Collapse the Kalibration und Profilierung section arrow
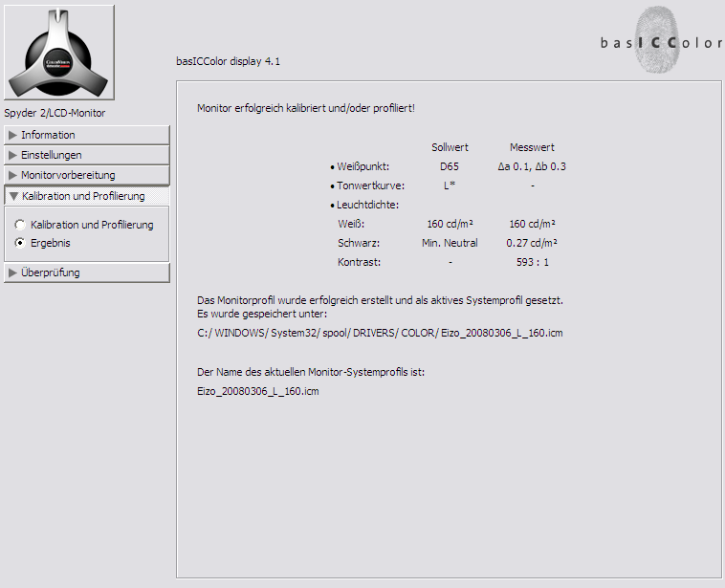725x588 pixels. click(12, 196)
